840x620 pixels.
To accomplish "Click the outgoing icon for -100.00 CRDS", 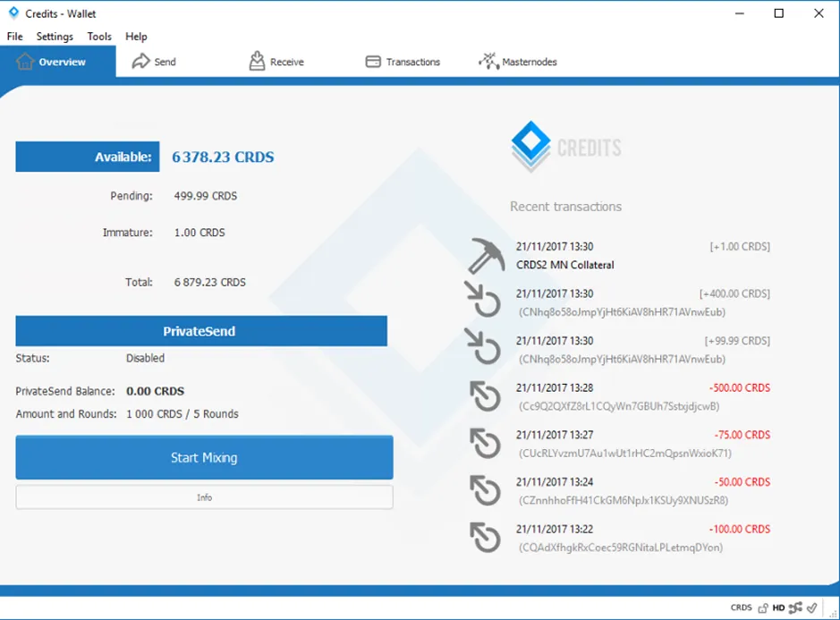I will [x=486, y=537].
